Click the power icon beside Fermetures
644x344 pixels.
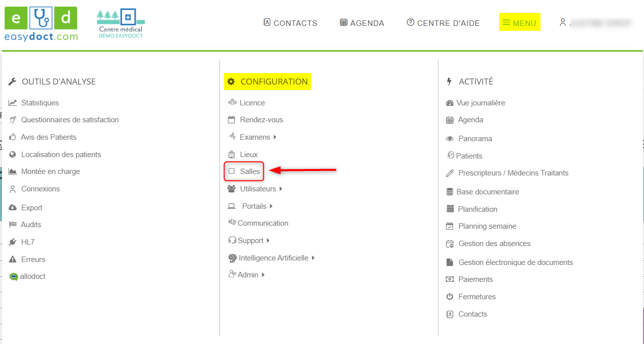(x=450, y=297)
